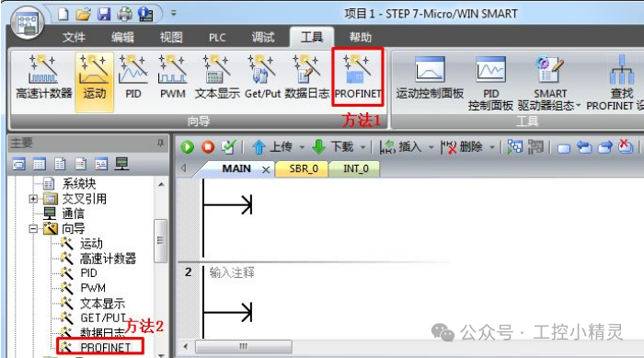Switch to the SBR_0 subroutine tab
The height and width of the screenshot is (358, 644).
tap(304, 169)
